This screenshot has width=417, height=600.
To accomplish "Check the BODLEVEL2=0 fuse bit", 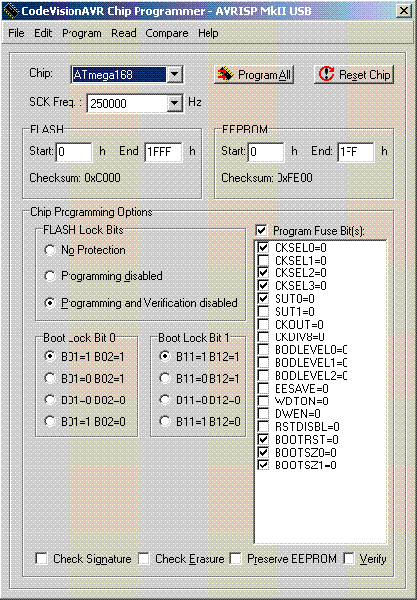I will coord(263,375).
